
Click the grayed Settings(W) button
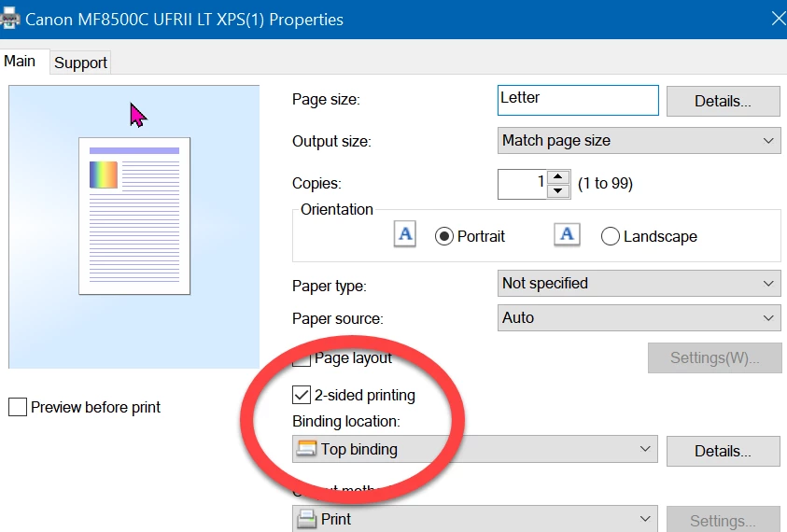tap(715, 357)
